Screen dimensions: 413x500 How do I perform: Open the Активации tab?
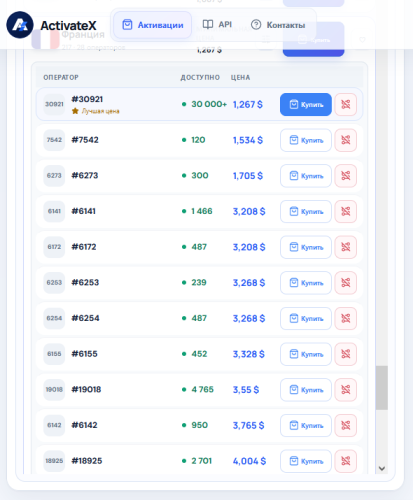(153, 25)
